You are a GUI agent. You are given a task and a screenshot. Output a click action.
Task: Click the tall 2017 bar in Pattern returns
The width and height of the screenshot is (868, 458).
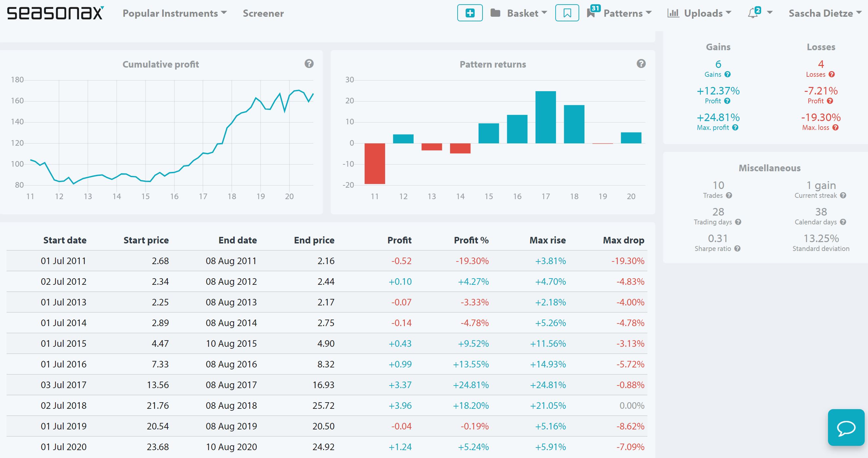[x=545, y=117]
